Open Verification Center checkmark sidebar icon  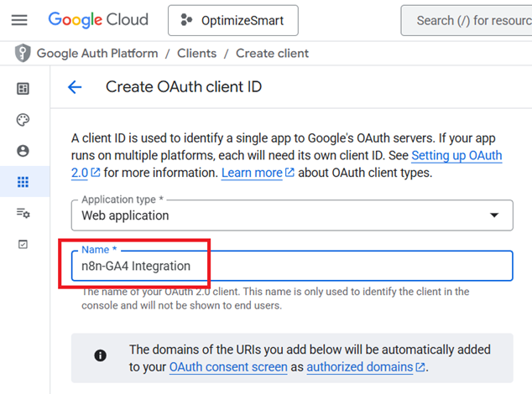pos(23,244)
